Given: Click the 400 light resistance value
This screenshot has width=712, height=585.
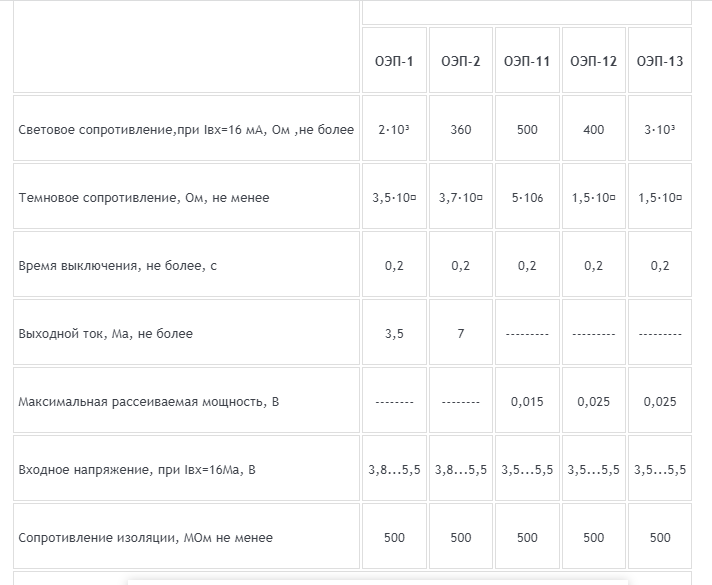Looking at the screenshot, I should pos(593,129).
